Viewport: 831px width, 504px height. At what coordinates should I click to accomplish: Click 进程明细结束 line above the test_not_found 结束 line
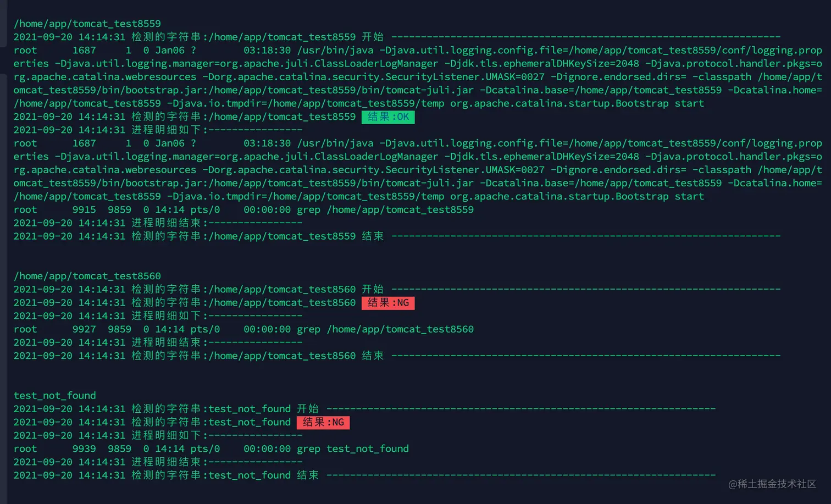[x=158, y=462]
